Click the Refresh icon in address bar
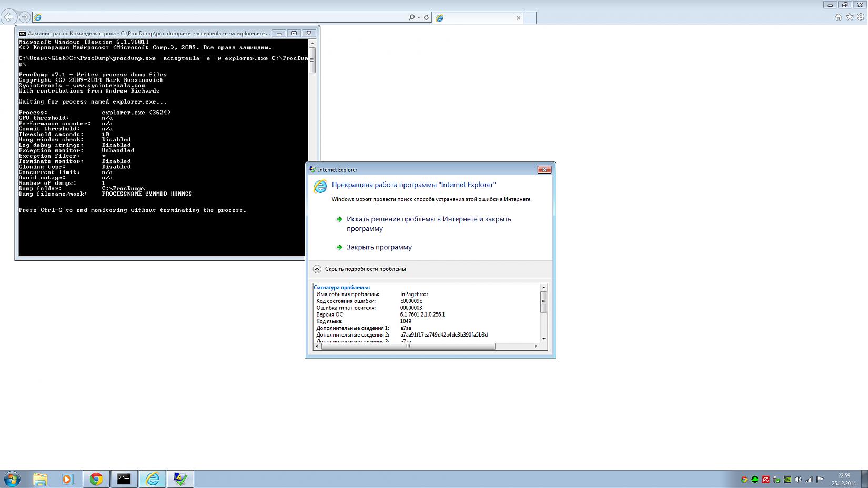 426,17
